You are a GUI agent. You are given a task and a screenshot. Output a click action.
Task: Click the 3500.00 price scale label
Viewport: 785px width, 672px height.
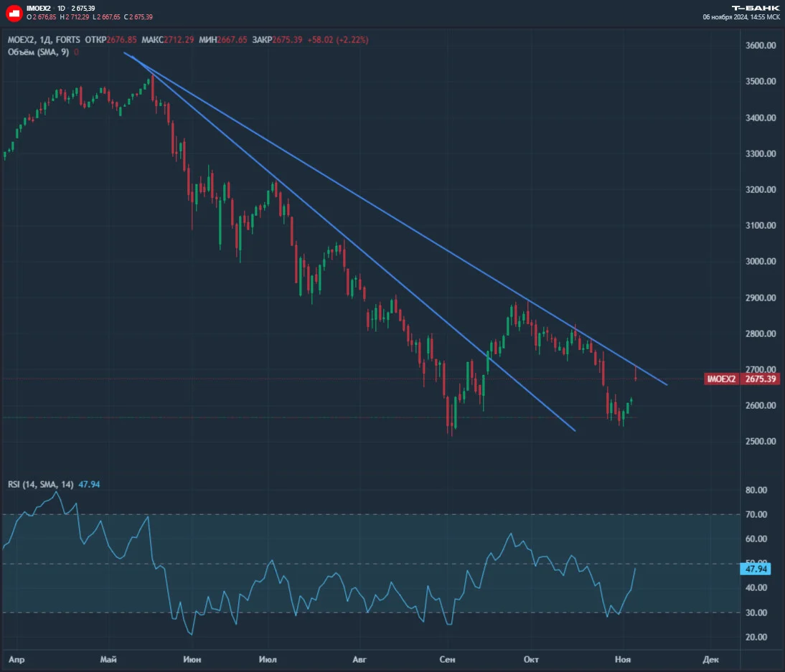(x=761, y=82)
